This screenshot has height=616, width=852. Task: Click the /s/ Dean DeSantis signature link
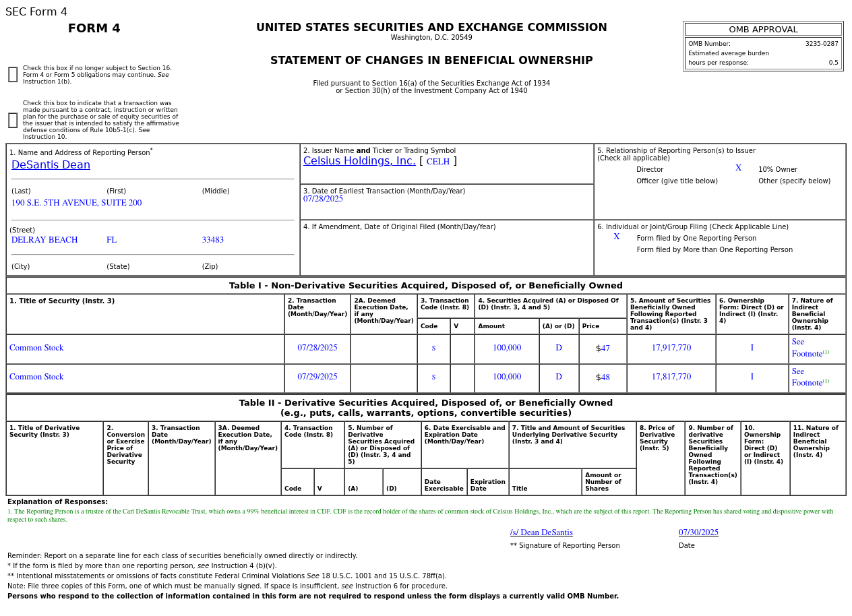tap(541, 532)
